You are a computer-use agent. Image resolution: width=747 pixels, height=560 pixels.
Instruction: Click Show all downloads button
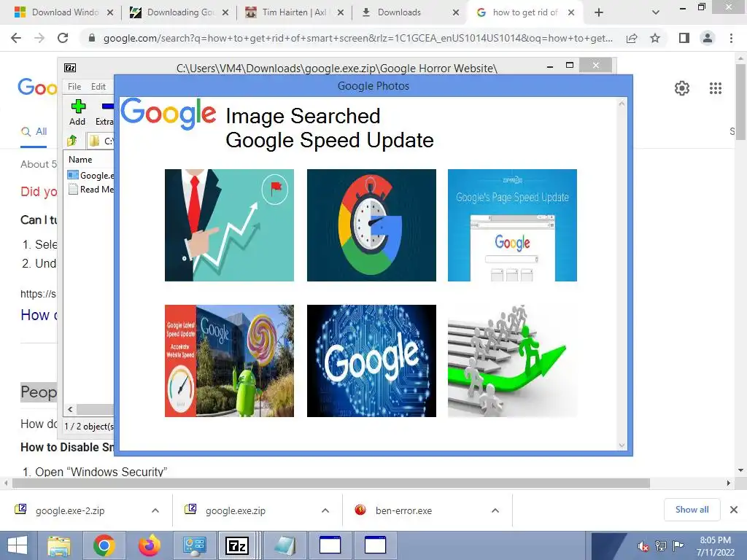click(x=692, y=510)
